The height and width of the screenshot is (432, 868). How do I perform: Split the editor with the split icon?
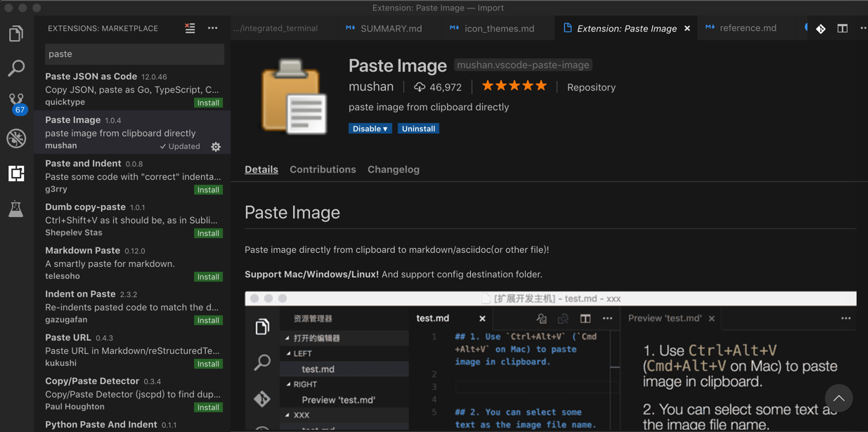pos(842,28)
